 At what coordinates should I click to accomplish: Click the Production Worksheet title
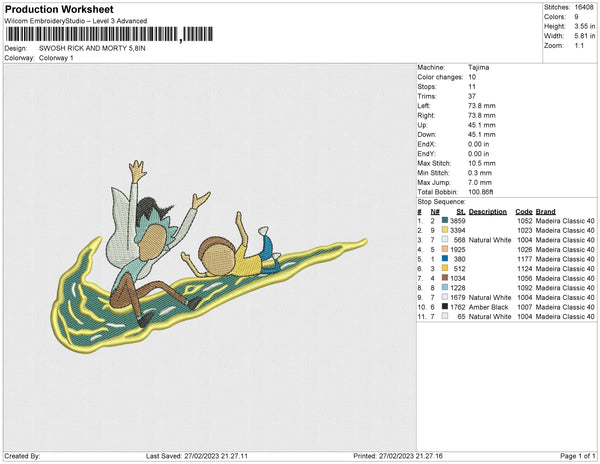click(59, 10)
